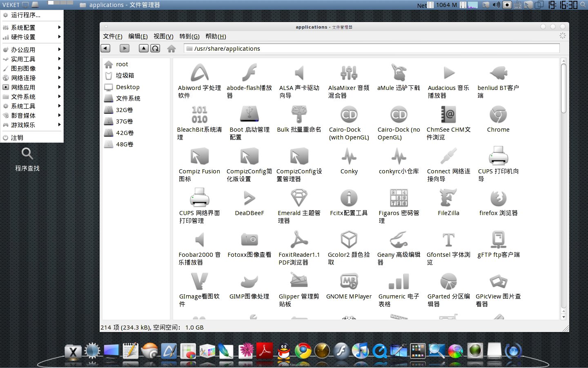Select Conky application icon
588x368 pixels.
(x=349, y=157)
